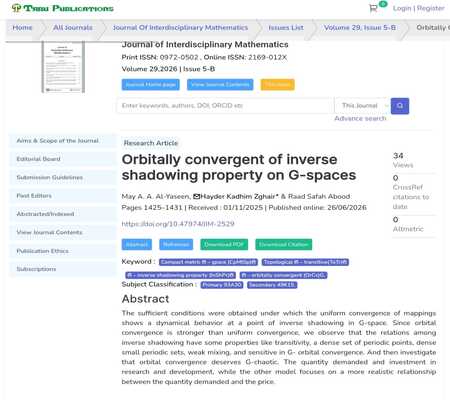Click the Download Citation button
Screen dimensions: 450x400
click(x=284, y=244)
